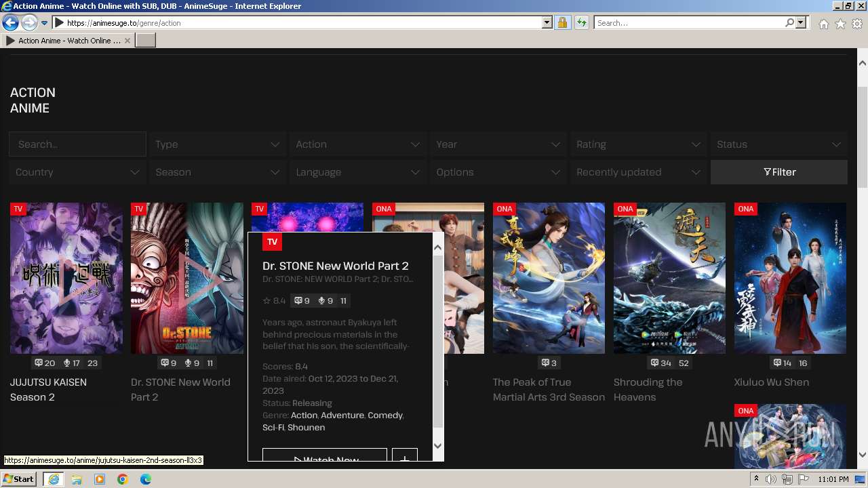
Task: Click the Comedy genre link in popup
Action: pos(385,415)
